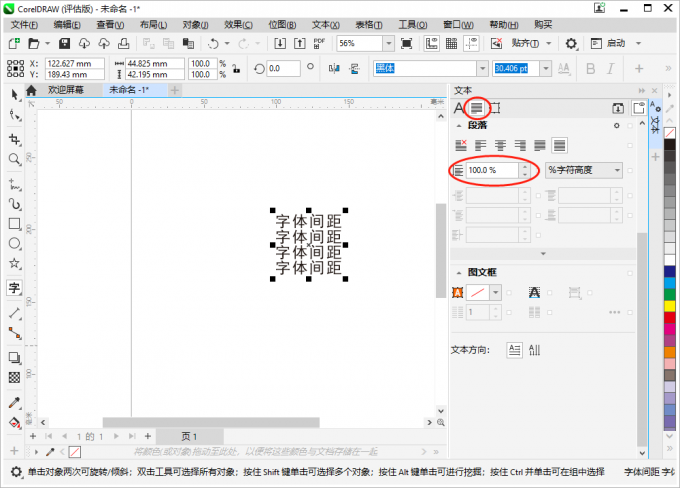Select the Ellipse tool
Viewport: 680px width, 488px height.
[14, 243]
